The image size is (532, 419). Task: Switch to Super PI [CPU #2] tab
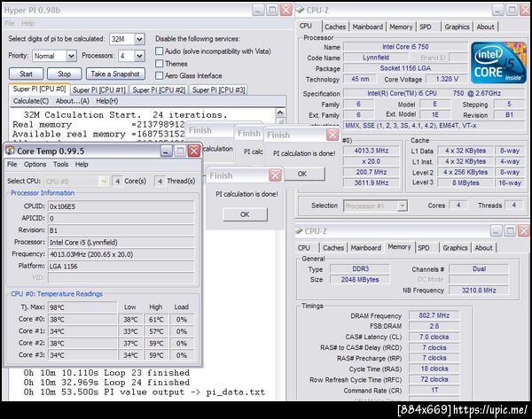point(159,90)
